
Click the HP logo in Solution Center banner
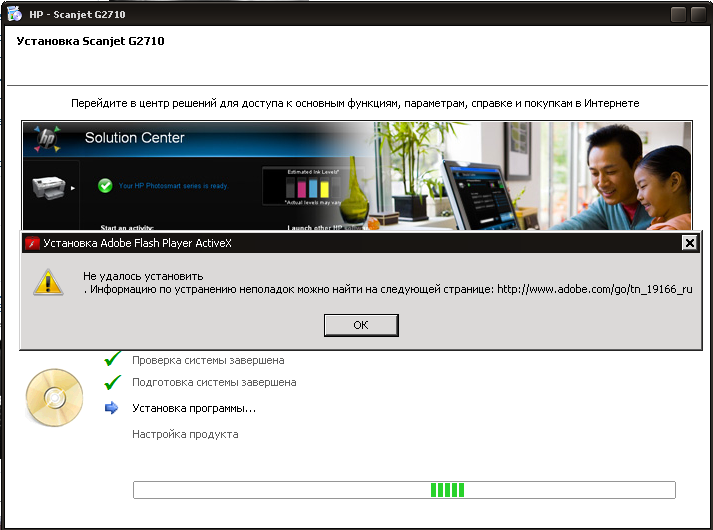[47, 138]
